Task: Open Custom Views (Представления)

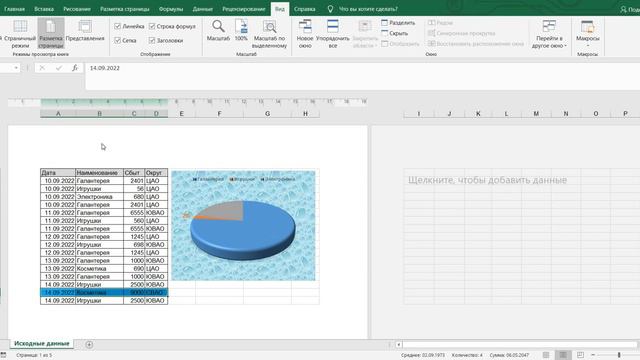Action: [85, 31]
